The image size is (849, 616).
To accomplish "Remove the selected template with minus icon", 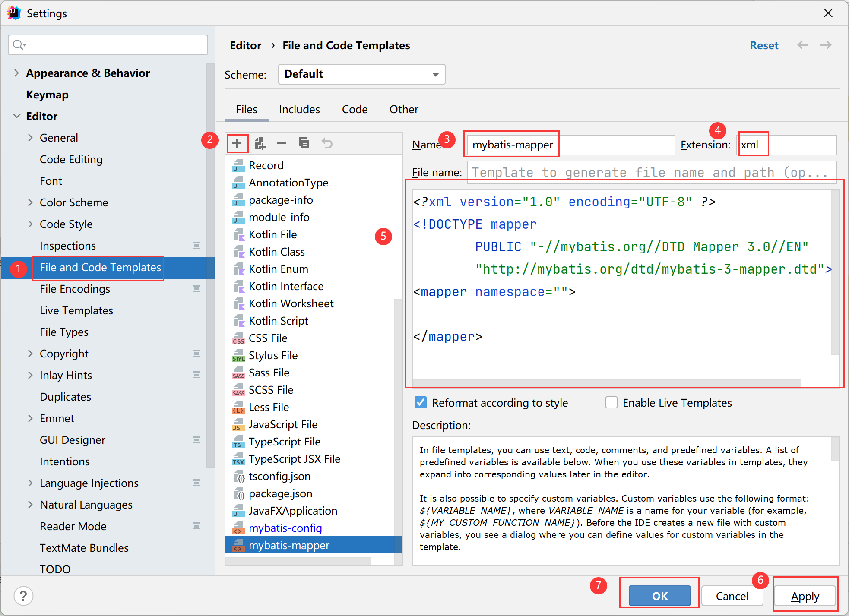I will point(282,143).
